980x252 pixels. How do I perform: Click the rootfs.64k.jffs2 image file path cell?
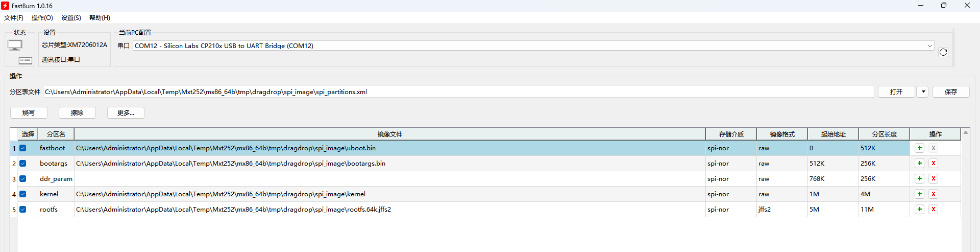390,210
